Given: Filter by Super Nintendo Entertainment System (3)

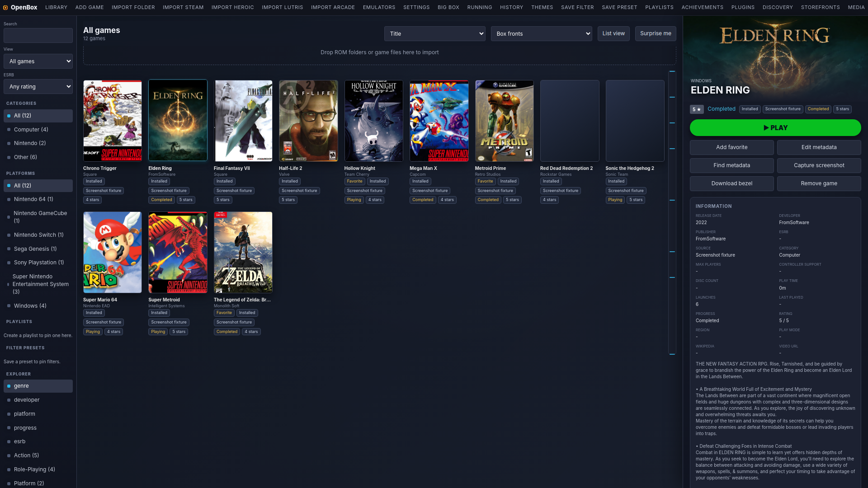Looking at the screenshot, I should coord(38,284).
